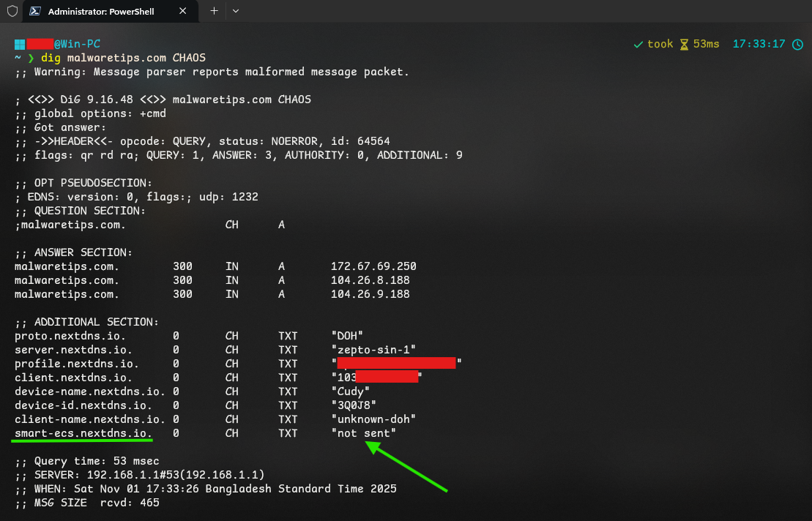Click the ANSWER SECTION heading
The height and width of the screenshot is (521, 812).
(73, 252)
